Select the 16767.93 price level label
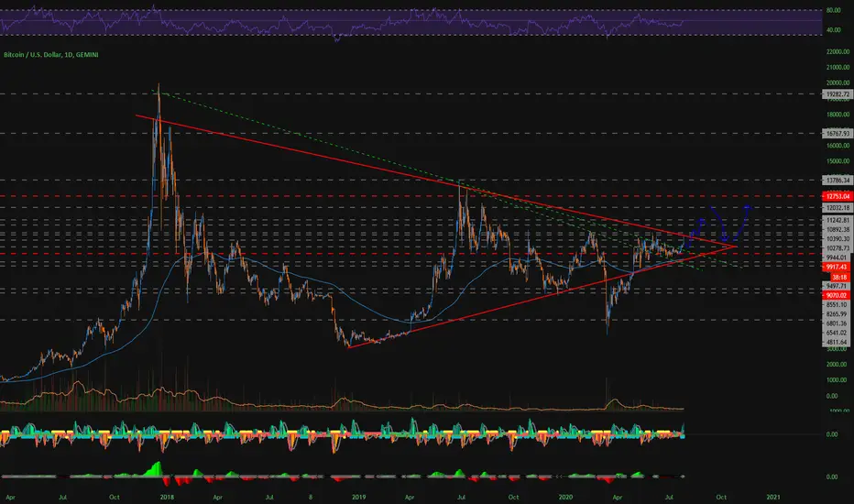Viewport: 854px width, 504px height. pyautogui.click(x=838, y=133)
